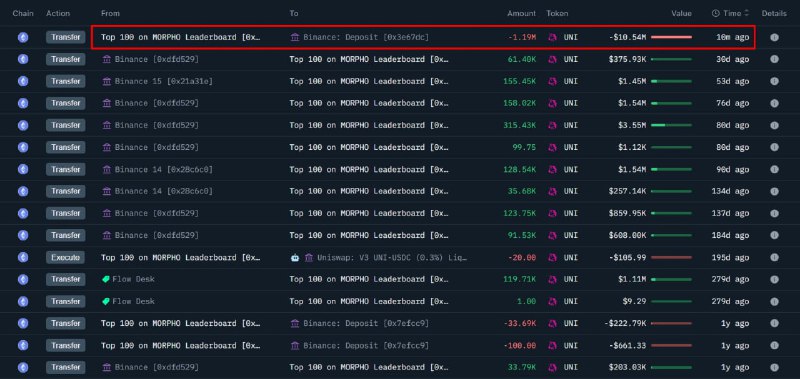Click UNI token icon in 155.45K row
800x379 pixels.
coord(552,81)
